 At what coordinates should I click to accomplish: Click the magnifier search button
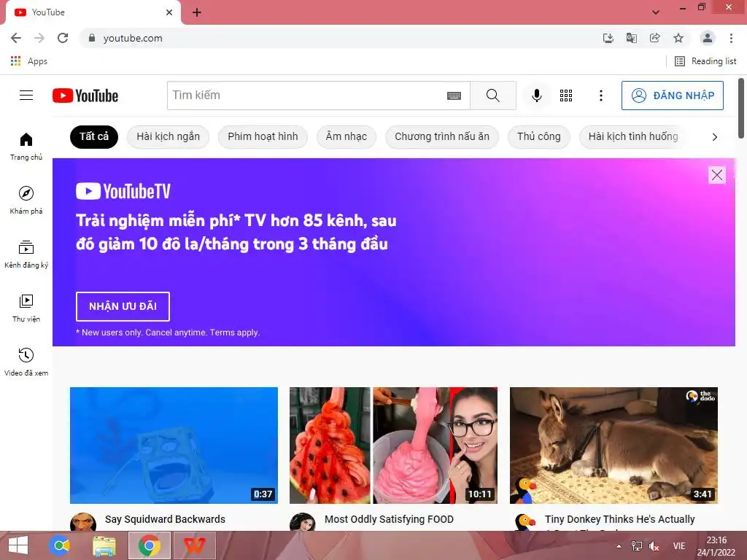(492, 96)
